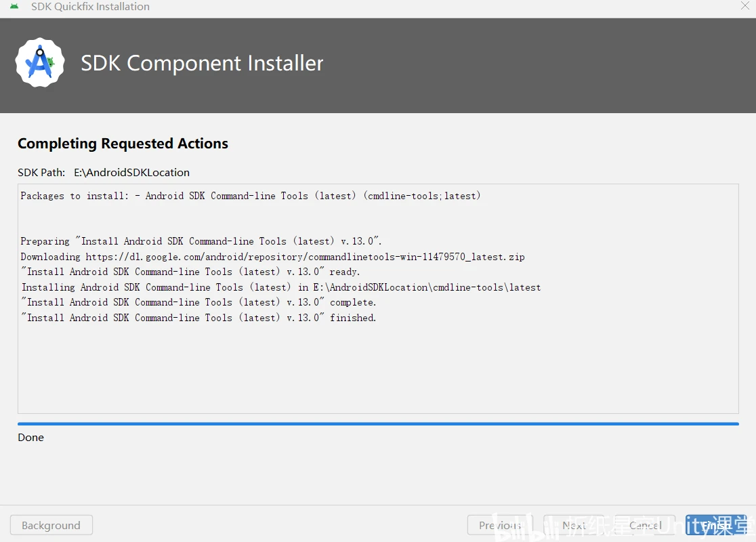Click the SDK path E:\AndroidSDKLocation text
The height and width of the screenshot is (542, 756).
(x=131, y=172)
